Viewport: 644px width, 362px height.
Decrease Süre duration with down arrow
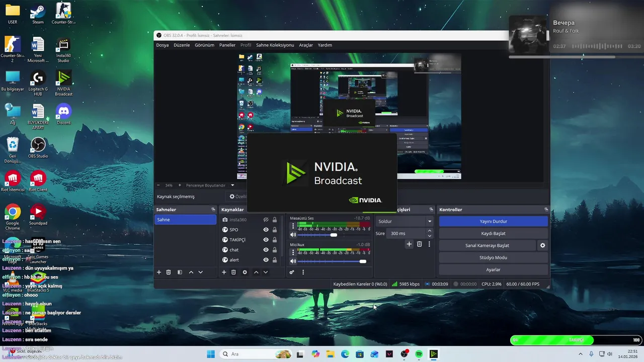pos(429,236)
